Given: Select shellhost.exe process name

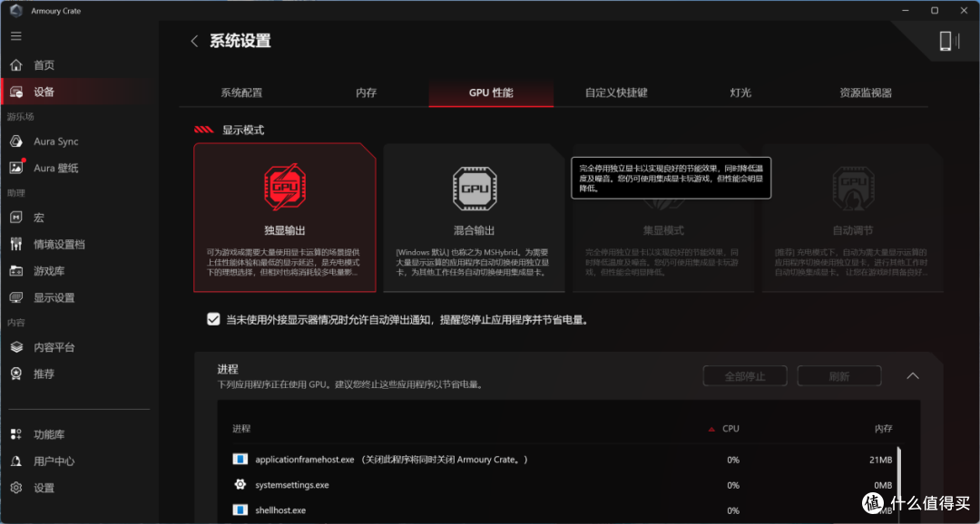Looking at the screenshot, I should (x=280, y=510).
